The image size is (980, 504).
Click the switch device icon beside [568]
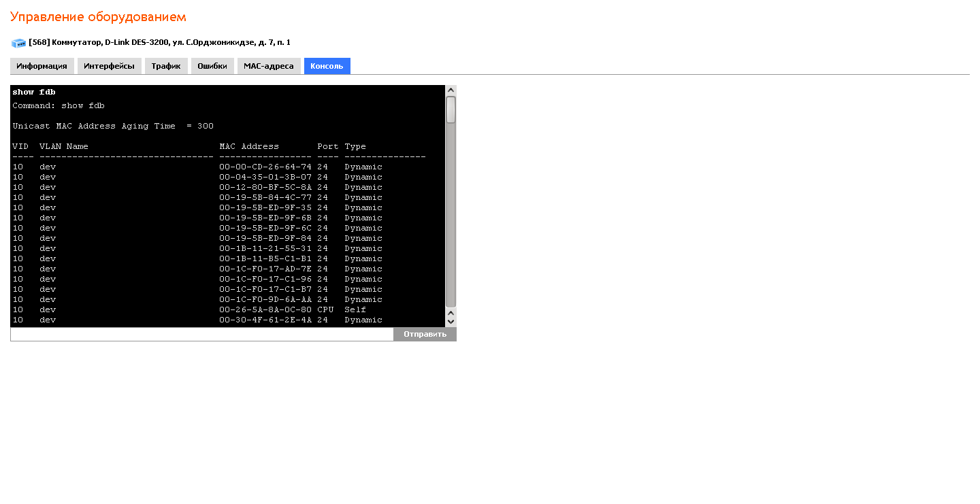[18, 43]
